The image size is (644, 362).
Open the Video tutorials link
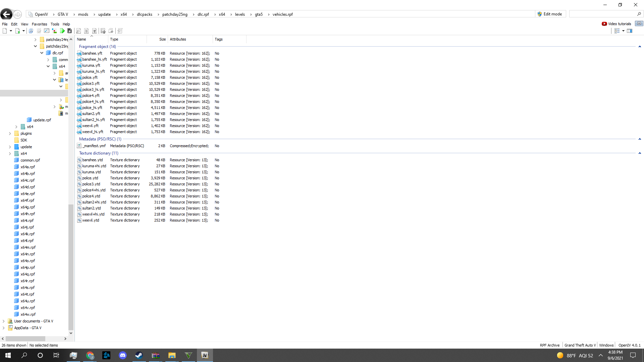[x=616, y=24]
